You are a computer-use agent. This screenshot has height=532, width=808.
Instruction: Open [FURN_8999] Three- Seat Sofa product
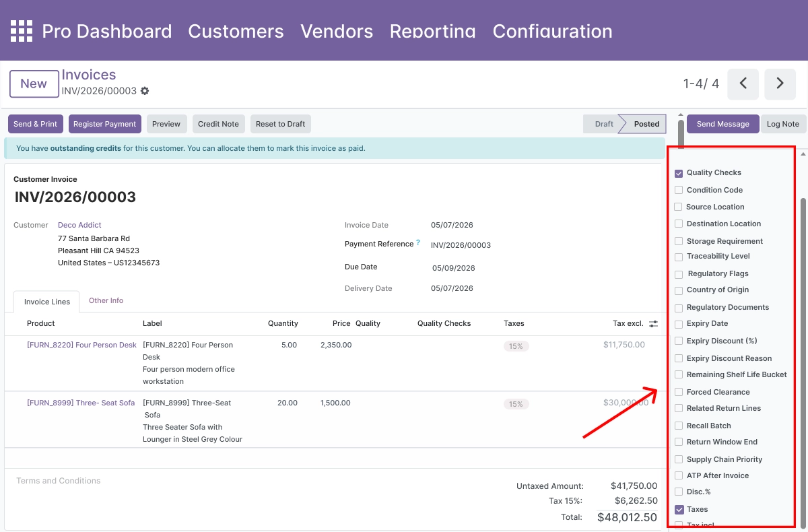(x=81, y=403)
